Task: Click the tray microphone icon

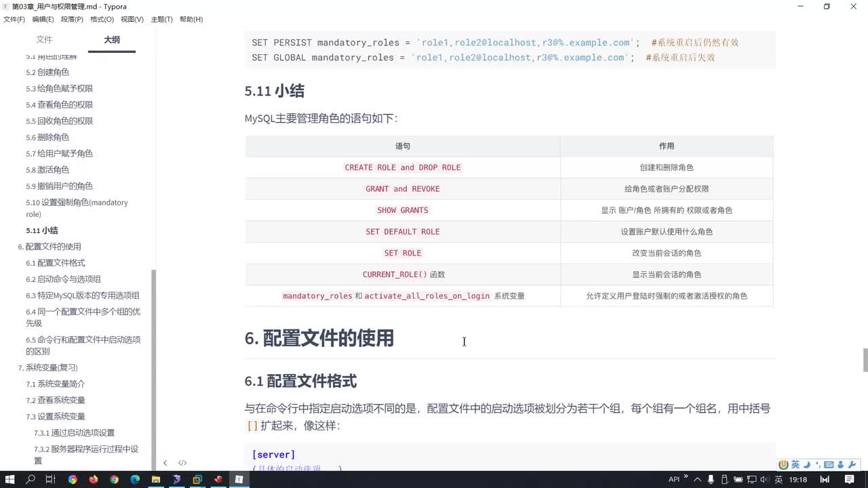Action: tap(711, 479)
